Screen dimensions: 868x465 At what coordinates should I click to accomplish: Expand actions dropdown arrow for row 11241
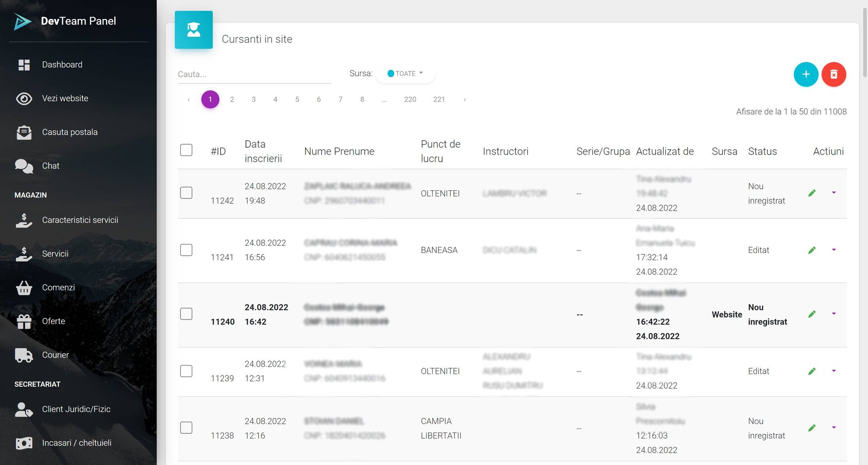click(834, 250)
